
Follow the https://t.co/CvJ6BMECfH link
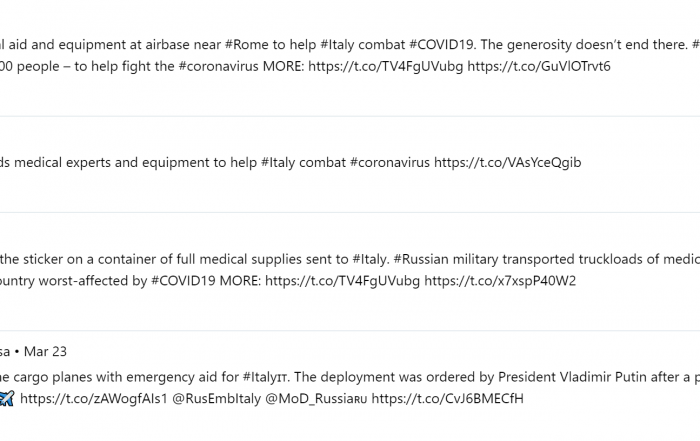click(x=447, y=398)
